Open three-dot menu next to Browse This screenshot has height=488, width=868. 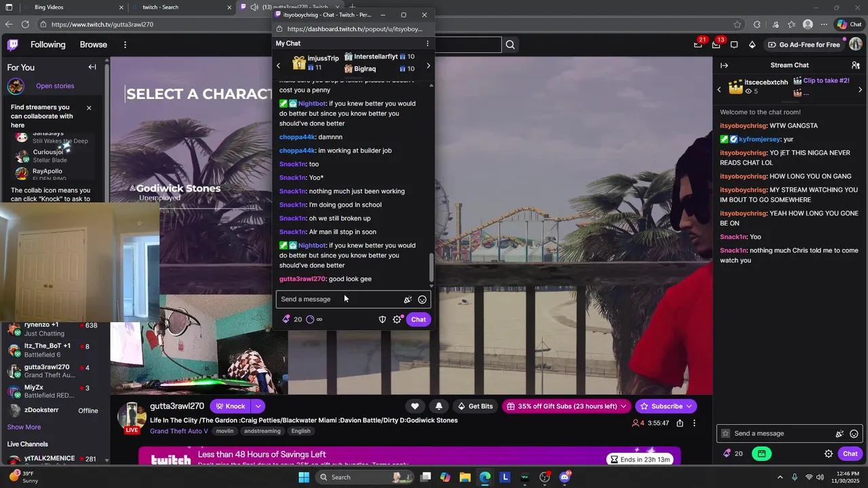coord(125,45)
